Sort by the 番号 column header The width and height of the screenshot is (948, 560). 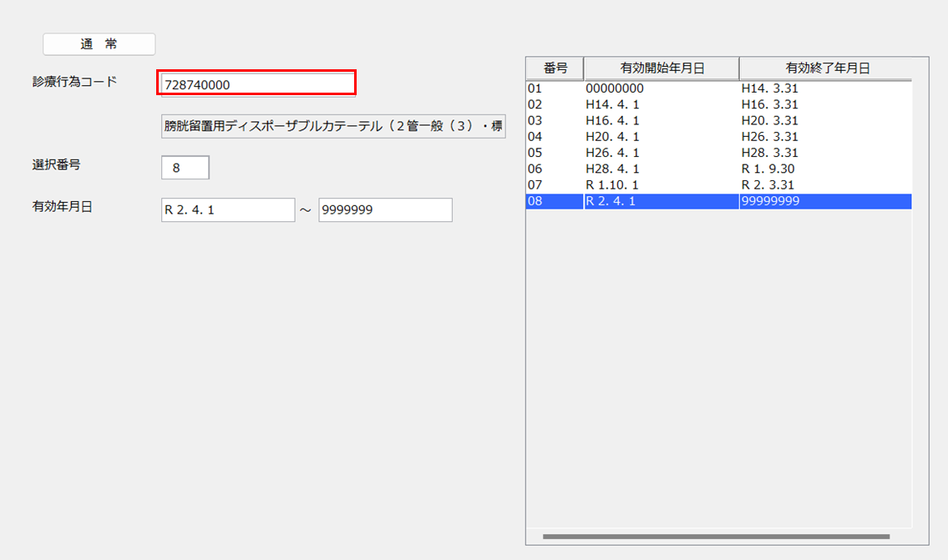(555, 68)
